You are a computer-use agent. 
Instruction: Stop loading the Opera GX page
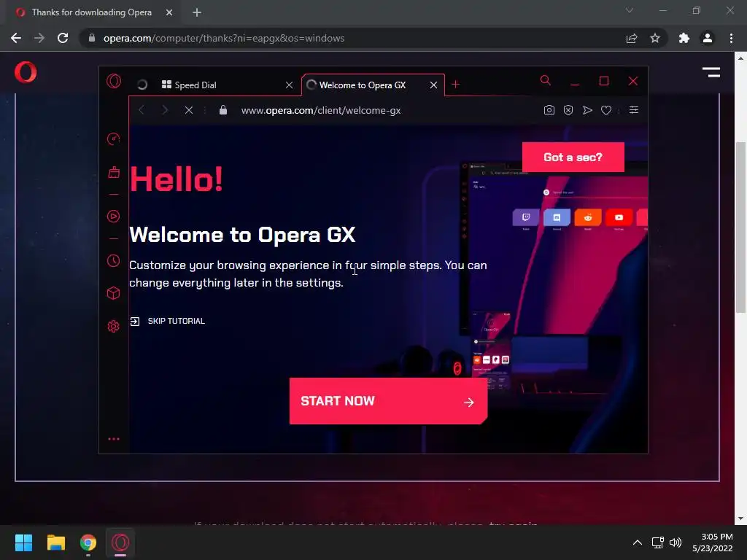pyautogui.click(x=189, y=111)
